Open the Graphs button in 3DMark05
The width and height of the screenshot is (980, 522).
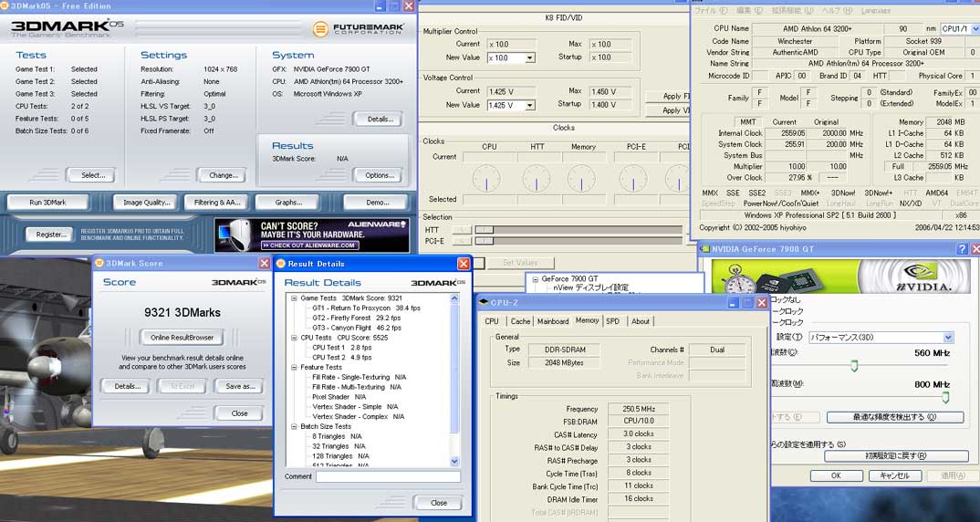(x=288, y=203)
